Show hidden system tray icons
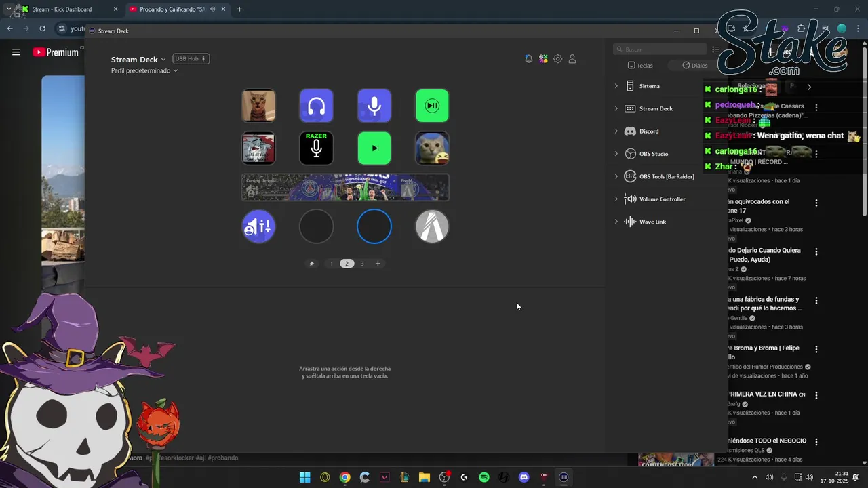This screenshot has width=868, height=488. pyautogui.click(x=755, y=477)
